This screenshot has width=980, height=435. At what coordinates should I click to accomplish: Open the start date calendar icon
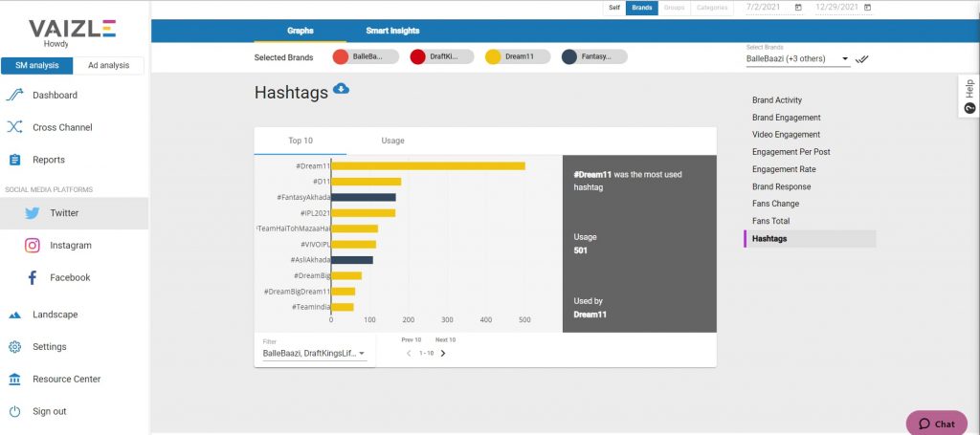pyautogui.click(x=798, y=8)
